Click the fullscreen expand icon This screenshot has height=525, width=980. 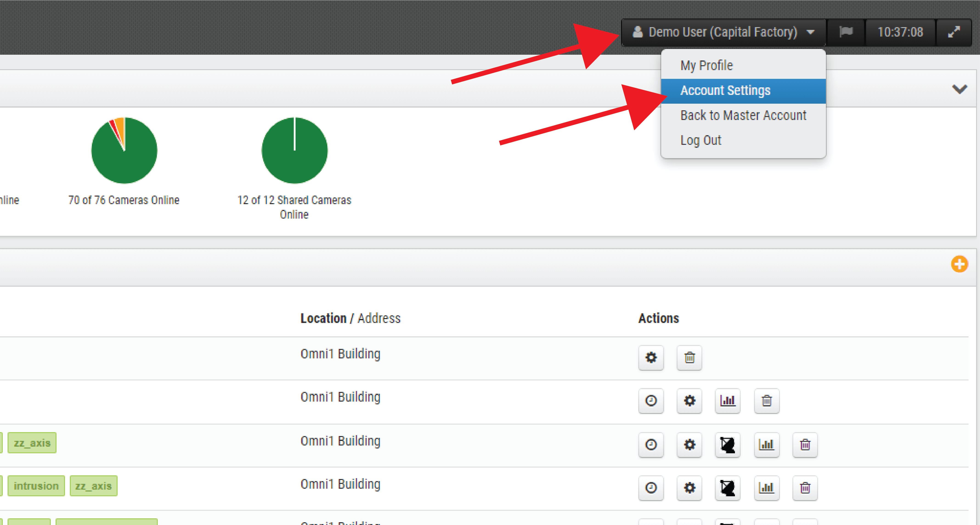[x=953, y=32]
